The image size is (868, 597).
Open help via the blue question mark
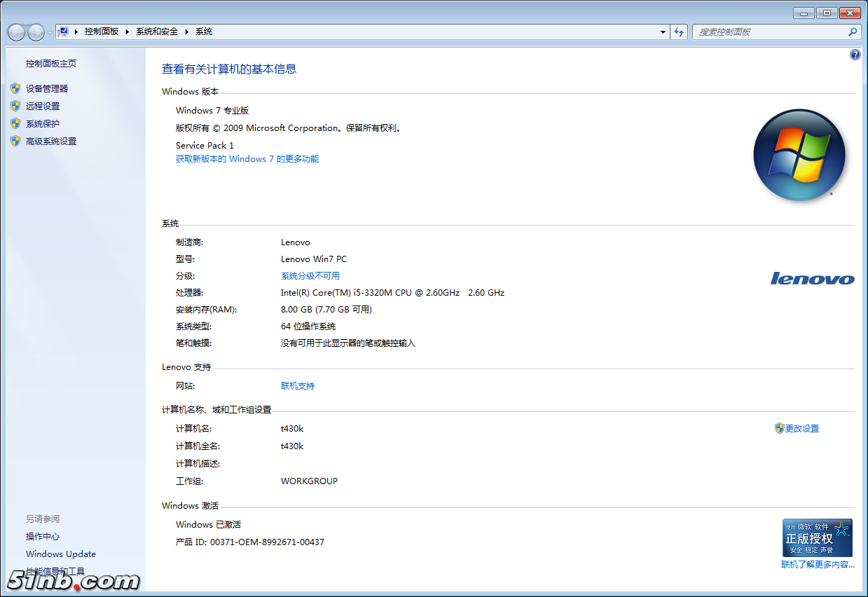855,55
